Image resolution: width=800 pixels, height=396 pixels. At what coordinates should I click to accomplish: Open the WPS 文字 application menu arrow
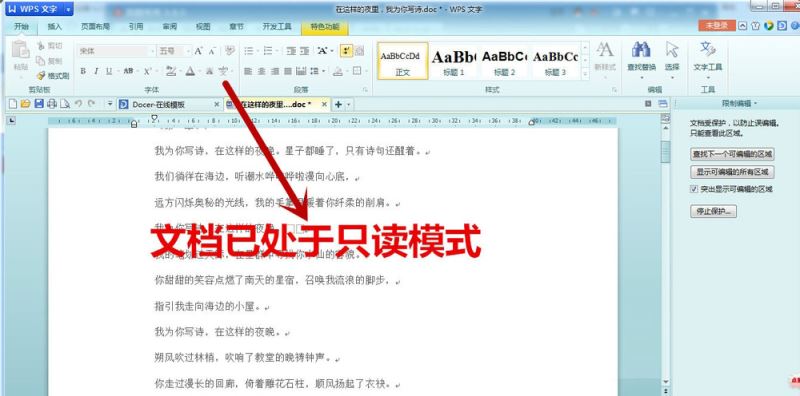(68, 9)
